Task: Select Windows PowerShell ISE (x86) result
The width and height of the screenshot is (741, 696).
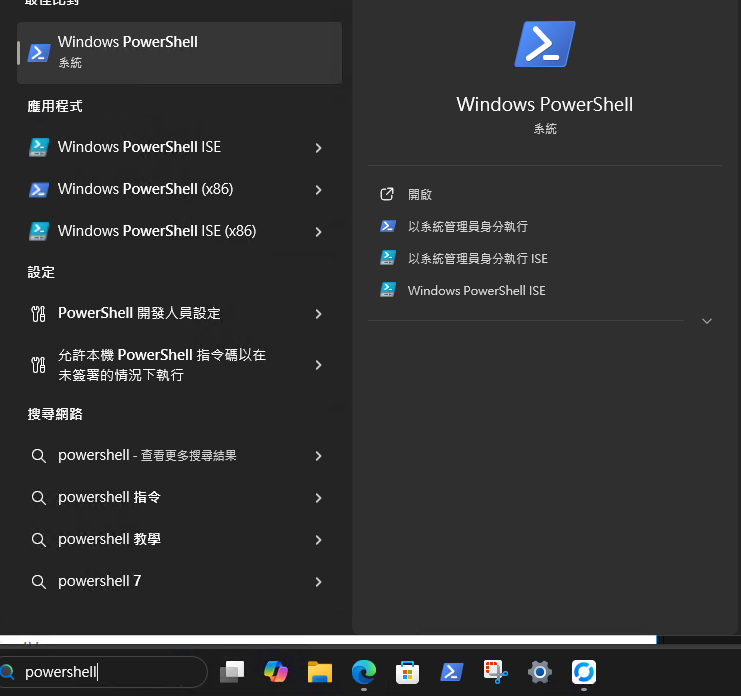Action: (x=179, y=232)
